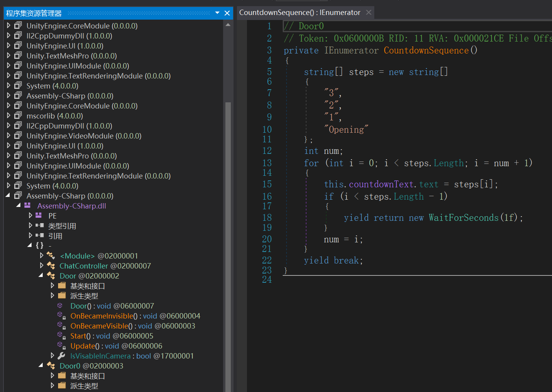Click the PE node icon
This screenshot has width=552, height=392.
click(x=38, y=216)
